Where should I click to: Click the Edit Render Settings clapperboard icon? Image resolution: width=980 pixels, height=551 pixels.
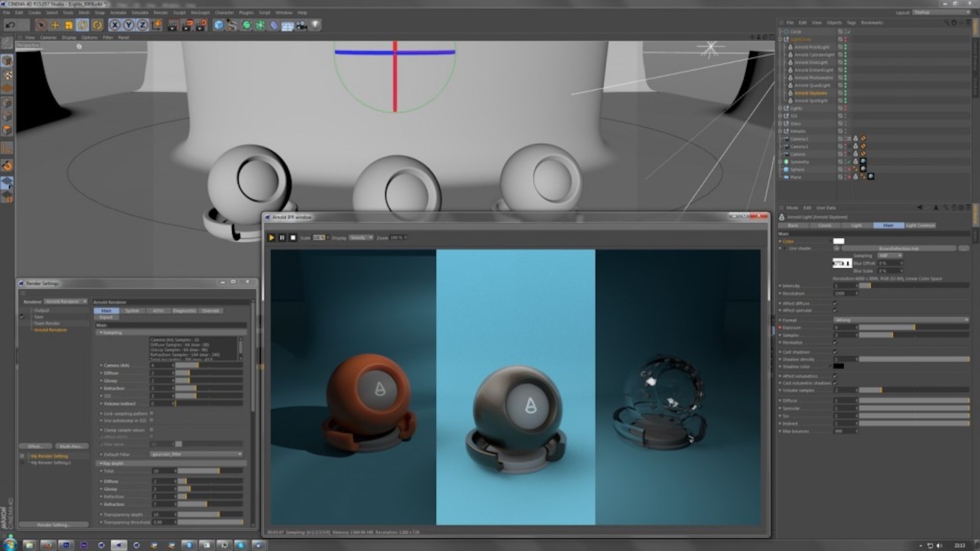pyautogui.click(x=202, y=25)
